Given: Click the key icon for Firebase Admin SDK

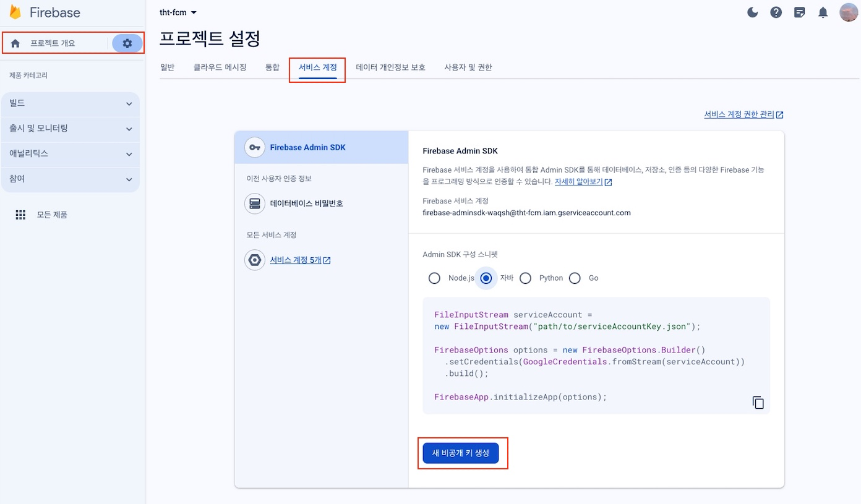Looking at the screenshot, I should [255, 147].
